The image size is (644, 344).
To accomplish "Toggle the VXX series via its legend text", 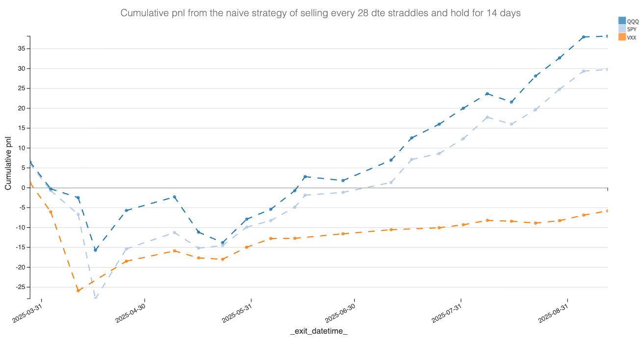I will click(632, 37).
